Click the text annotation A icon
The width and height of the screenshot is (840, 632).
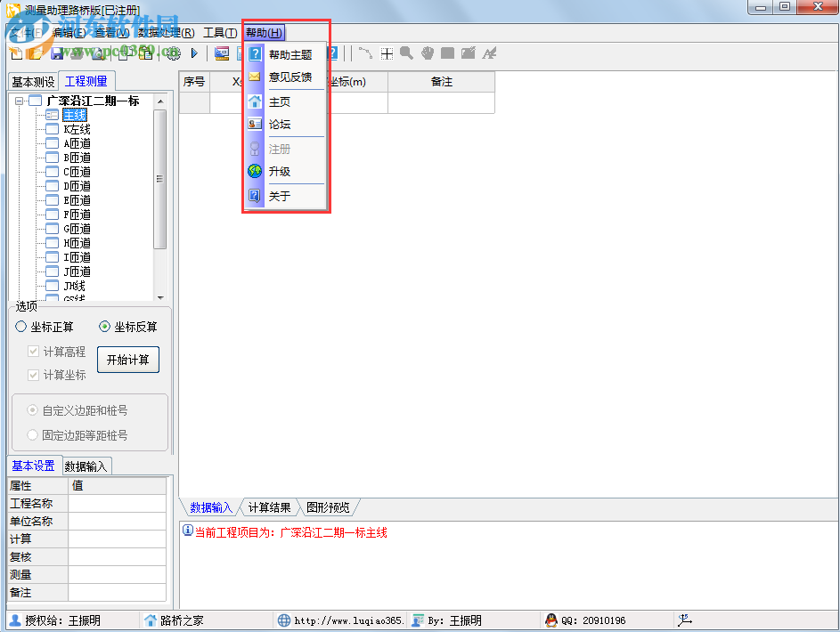tap(489, 53)
